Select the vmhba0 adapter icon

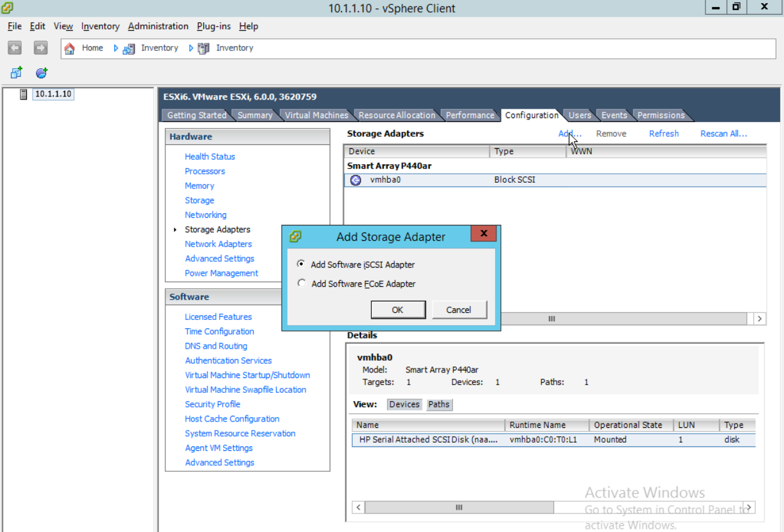(355, 179)
